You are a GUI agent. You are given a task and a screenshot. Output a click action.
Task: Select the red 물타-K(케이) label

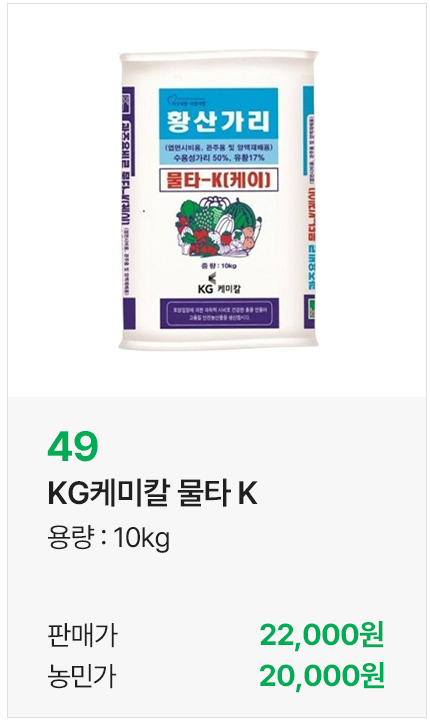pos(218,181)
